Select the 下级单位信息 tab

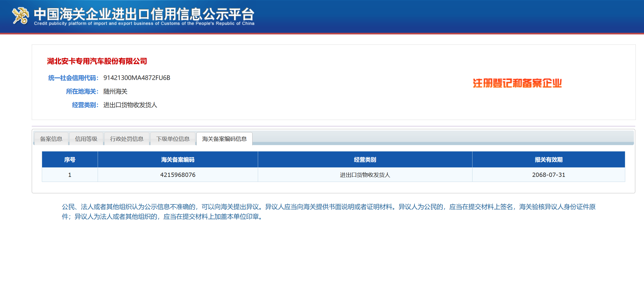pyautogui.click(x=173, y=139)
